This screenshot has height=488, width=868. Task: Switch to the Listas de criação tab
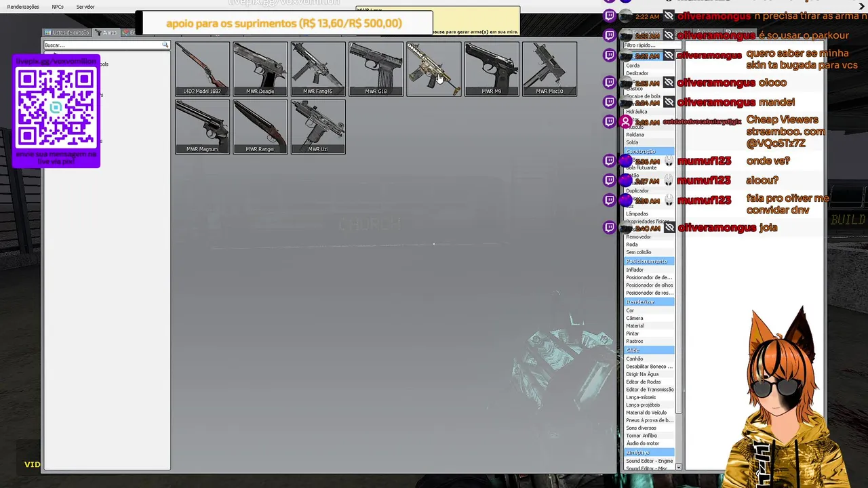point(68,33)
